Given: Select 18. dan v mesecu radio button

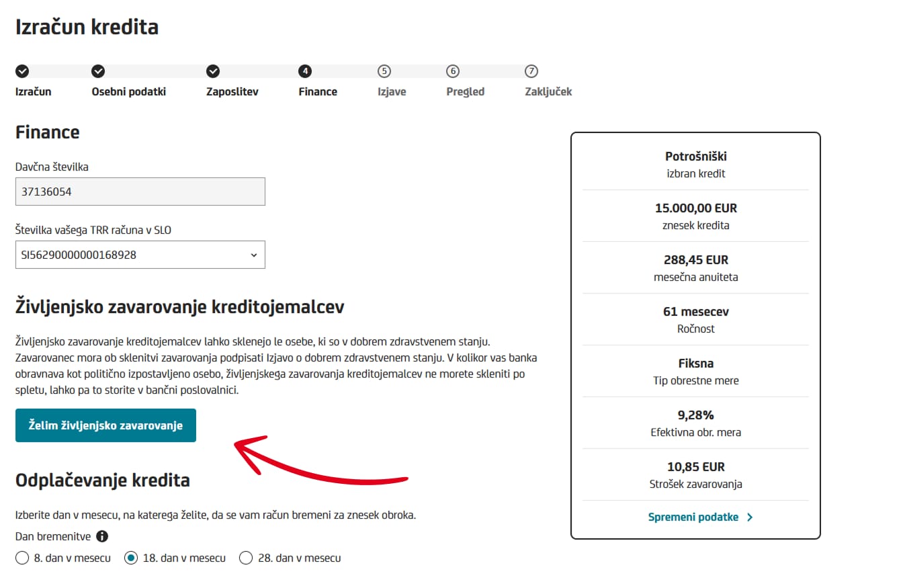Looking at the screenshot, I should coord(131,558).
